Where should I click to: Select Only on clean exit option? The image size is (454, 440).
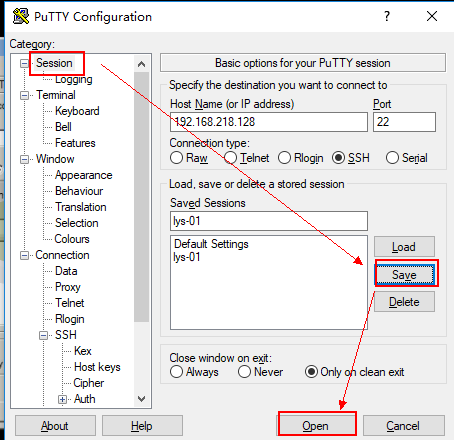click(x=311, y=372)
